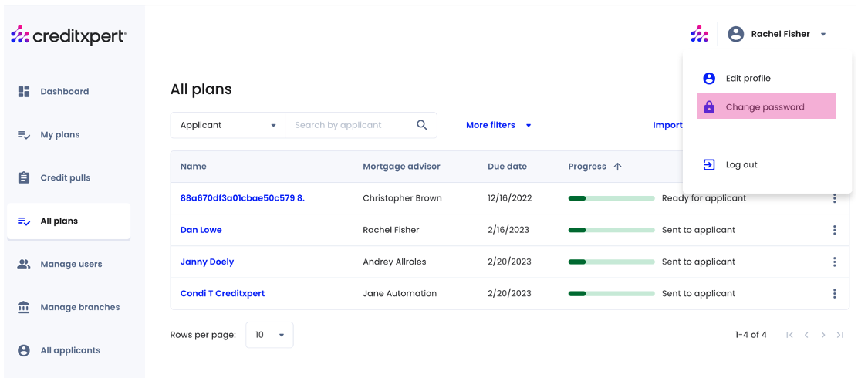
Task: Open row menu for Dan Lowe
Action: [834, 230]
